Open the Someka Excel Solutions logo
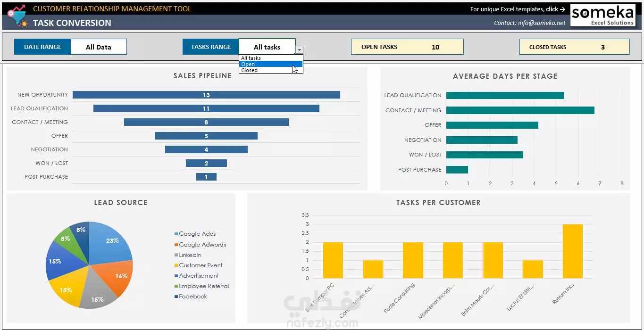Image resolution: width=644 pixels, height=330 pixels. pyautogui.click(x=602, y=15)
